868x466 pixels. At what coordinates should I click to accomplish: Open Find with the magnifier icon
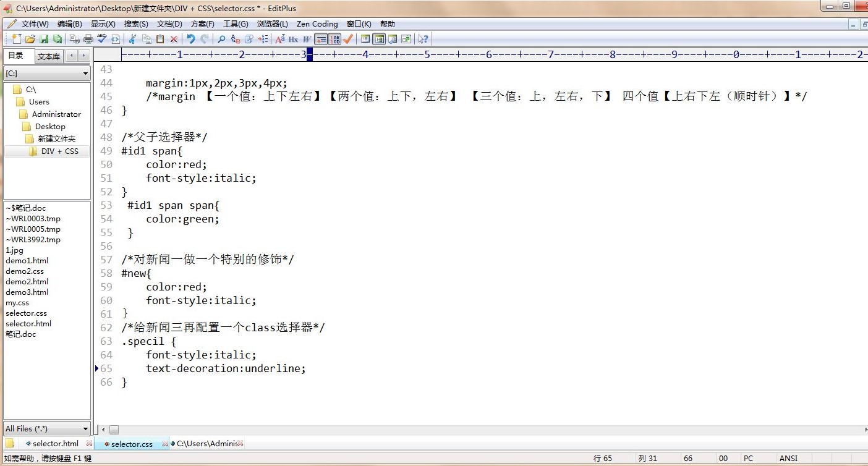221,39
